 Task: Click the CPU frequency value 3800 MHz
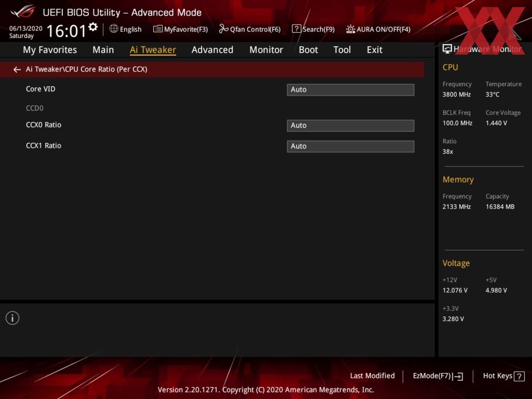click(457, 95)
